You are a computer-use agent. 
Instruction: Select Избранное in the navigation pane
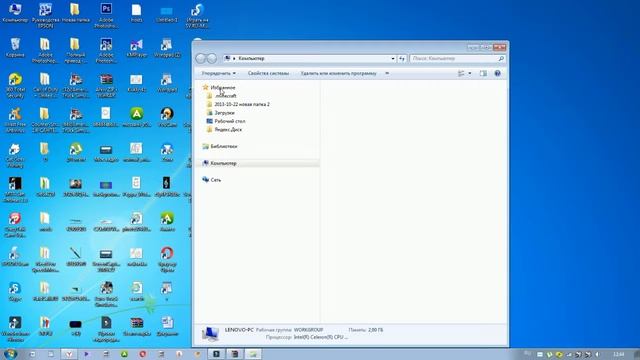[x=223, y=87]
